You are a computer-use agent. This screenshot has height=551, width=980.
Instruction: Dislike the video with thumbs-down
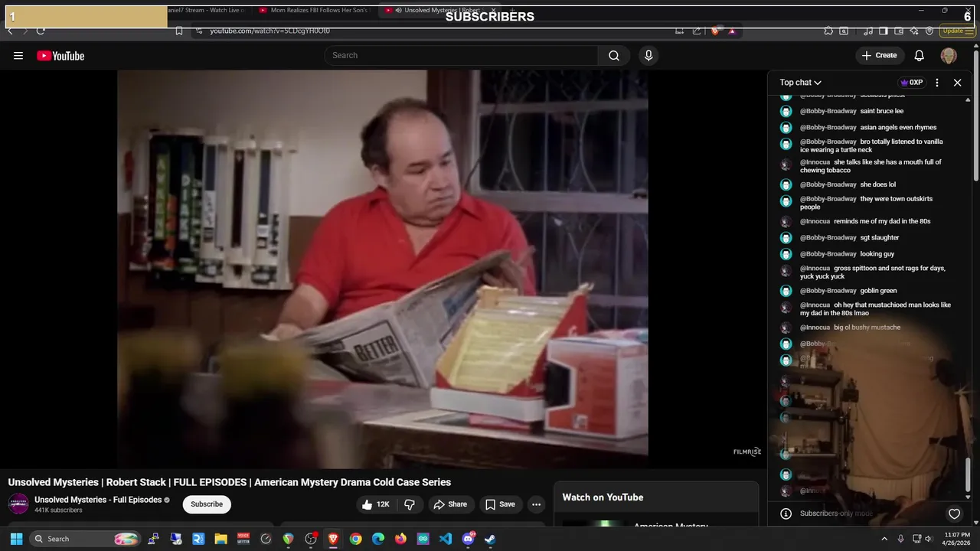410,504
